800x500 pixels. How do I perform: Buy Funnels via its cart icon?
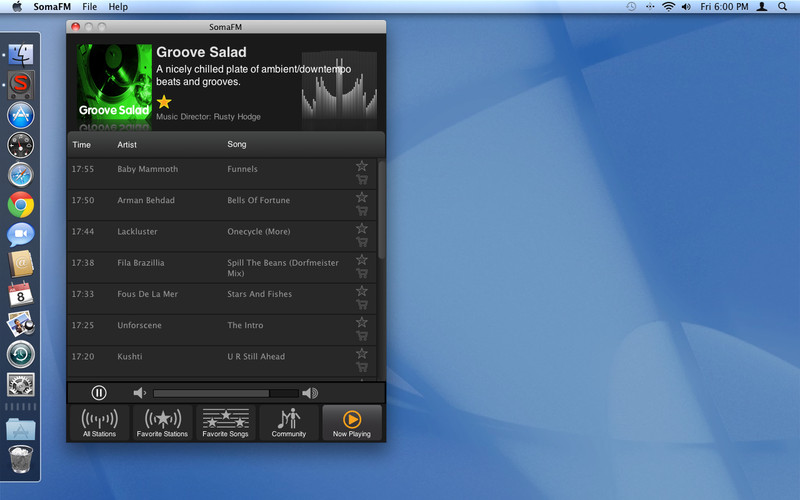pos(362,180)
